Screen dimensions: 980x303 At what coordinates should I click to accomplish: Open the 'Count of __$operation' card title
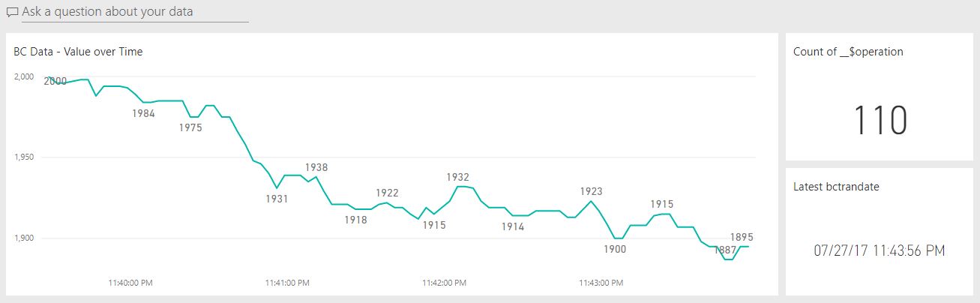848,52
